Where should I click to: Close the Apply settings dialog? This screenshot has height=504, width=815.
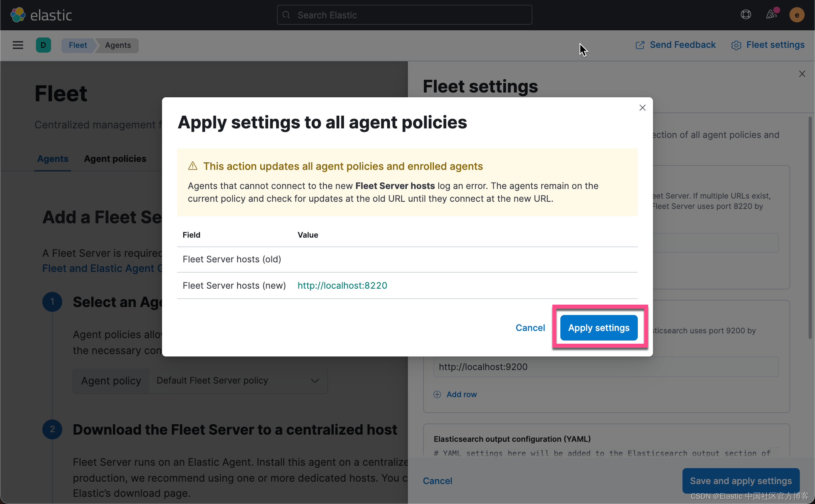pos(642,108)
